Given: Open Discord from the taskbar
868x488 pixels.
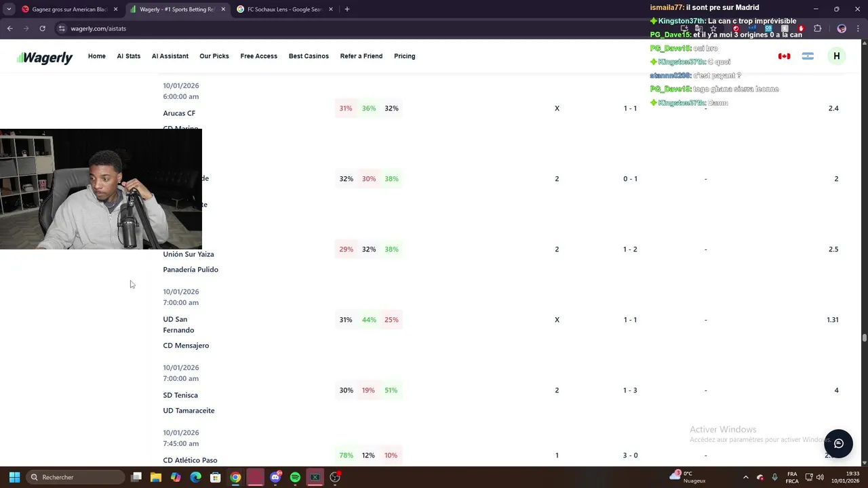Looking at the screenshot, I should click(275, 477).
